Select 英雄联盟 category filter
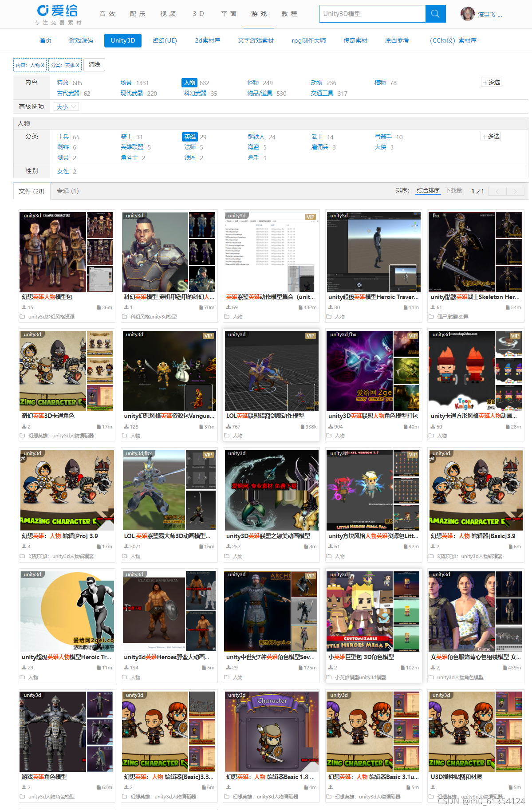 132,147
